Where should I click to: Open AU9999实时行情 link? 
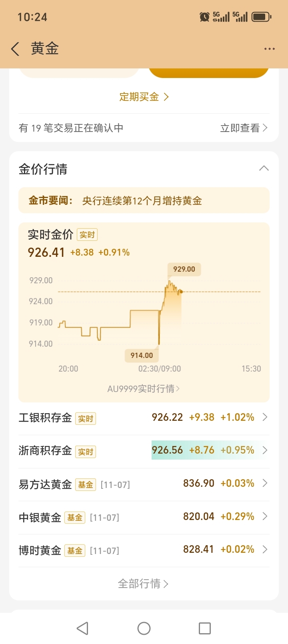[144, 389]
